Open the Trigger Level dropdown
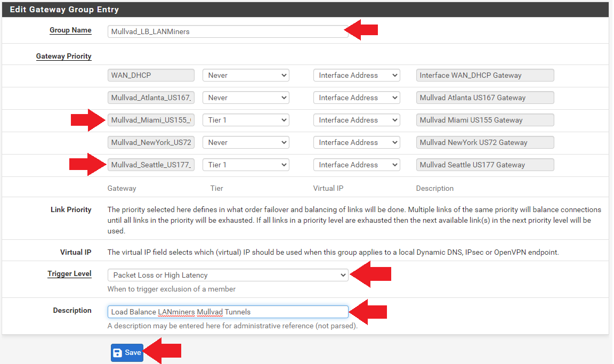This screenshot has height=364, width=614. pos(228,275)
